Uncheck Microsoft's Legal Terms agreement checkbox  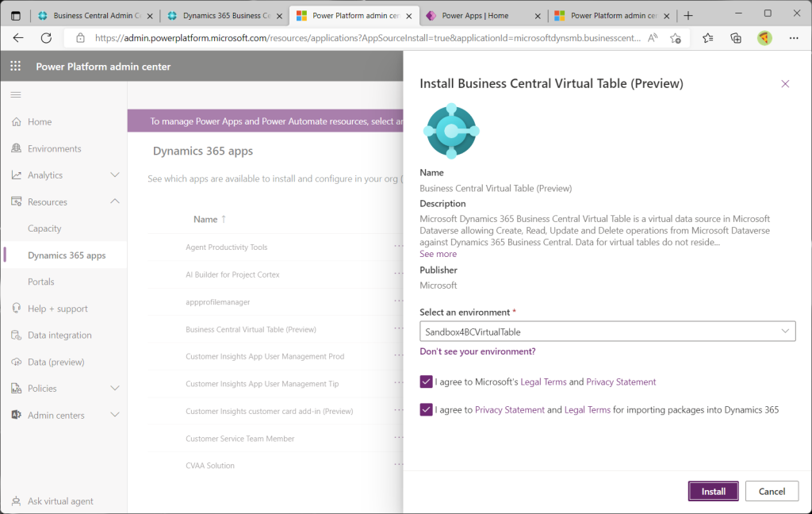(426, 382)
